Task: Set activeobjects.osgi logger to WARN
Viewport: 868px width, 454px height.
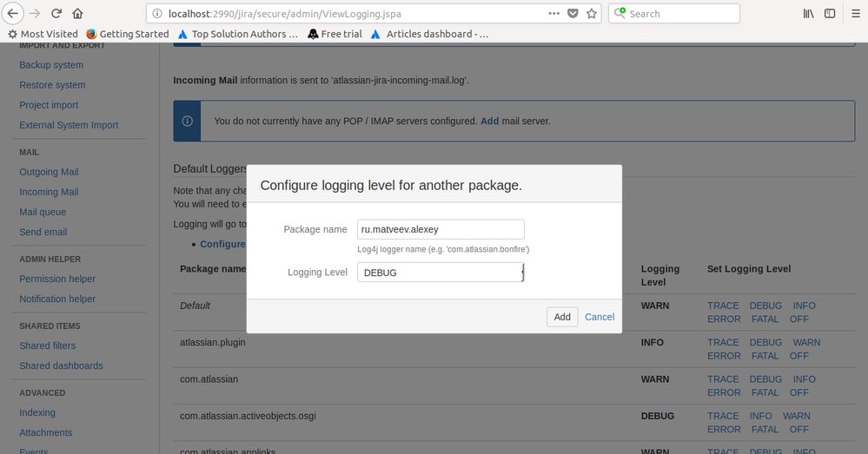Action: click(x=797, y=416)
